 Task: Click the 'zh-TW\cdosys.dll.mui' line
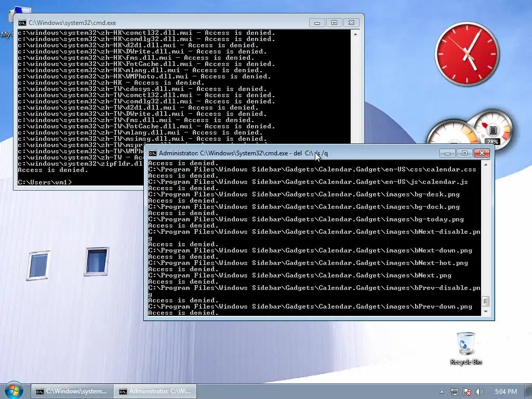point(142,89)
